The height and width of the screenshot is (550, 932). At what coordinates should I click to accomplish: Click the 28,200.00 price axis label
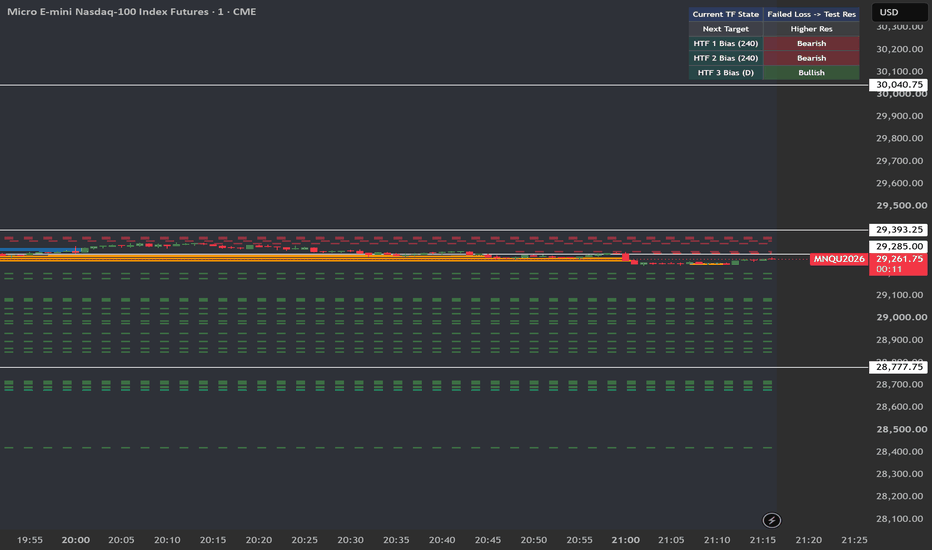[x=899, y=496]
